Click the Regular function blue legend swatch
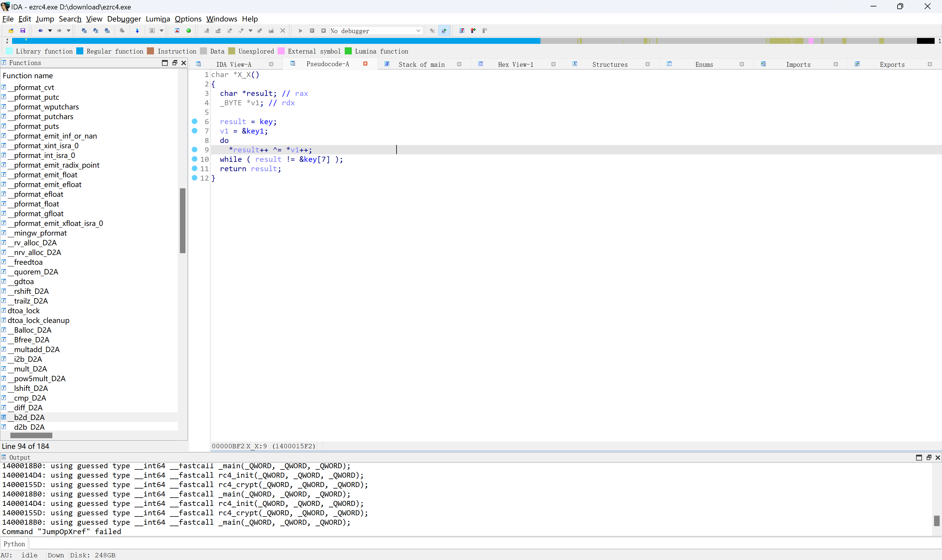This screenshot has height=560, width=942. (80, 51)
